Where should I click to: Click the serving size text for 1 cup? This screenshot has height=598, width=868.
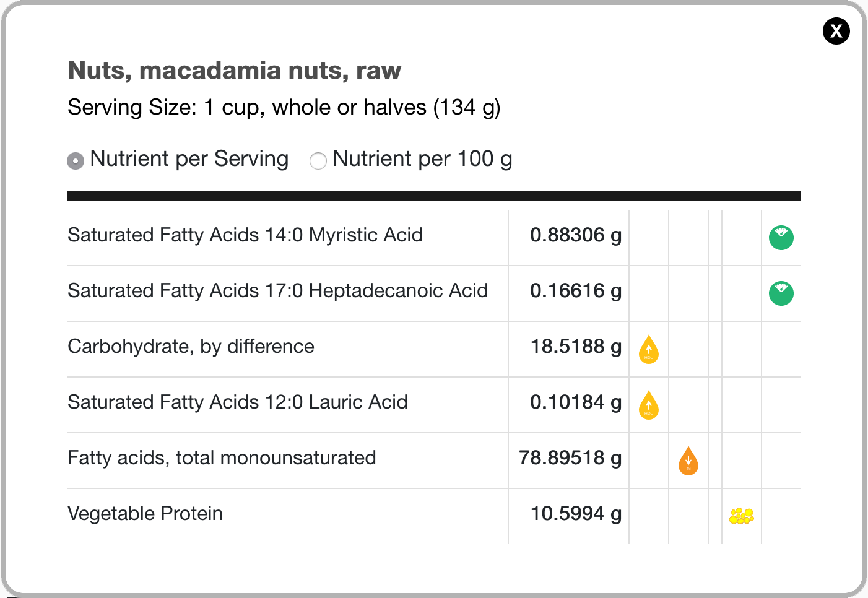[x=284, y=107]
